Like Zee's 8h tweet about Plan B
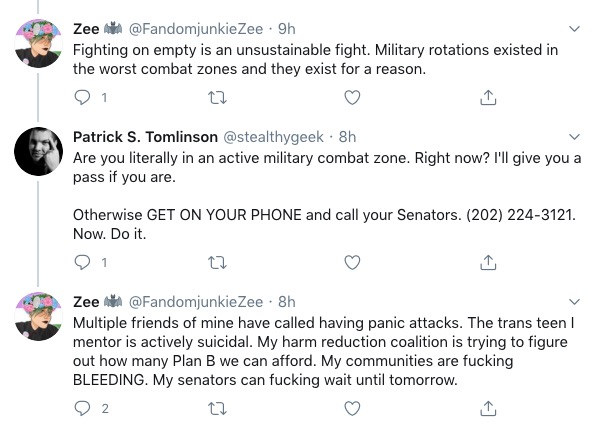Image resolution: width=596 pixels, height=426 pixels. (352, 408)
